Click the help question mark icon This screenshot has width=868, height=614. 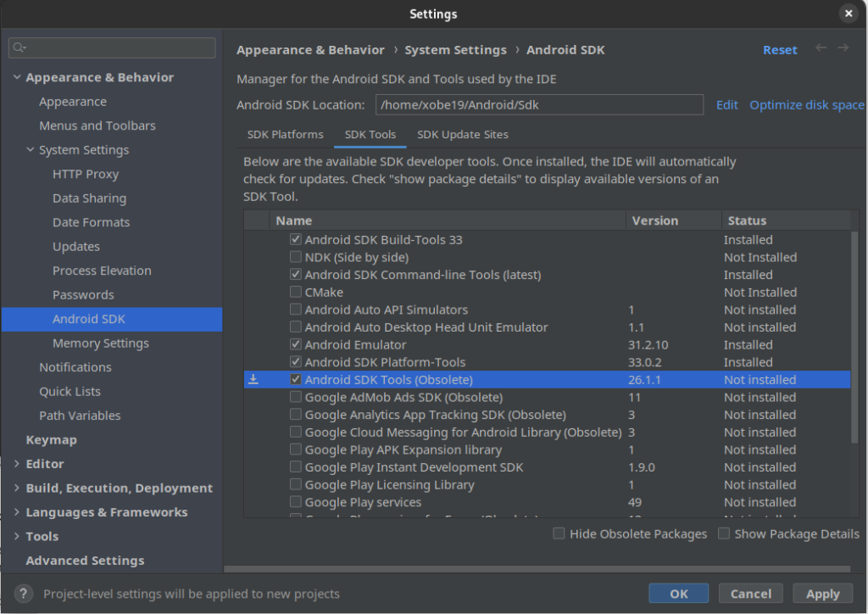[x=22, y=594]
